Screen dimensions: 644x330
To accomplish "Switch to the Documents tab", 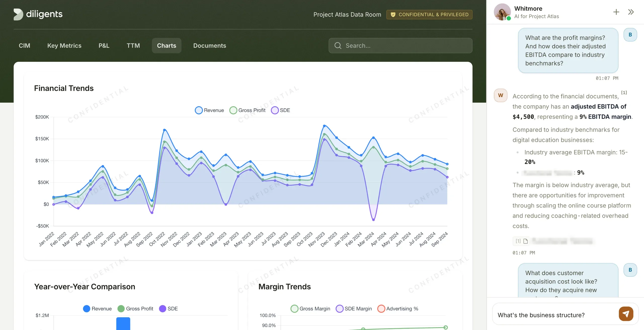I will click(x=210, y=46).
